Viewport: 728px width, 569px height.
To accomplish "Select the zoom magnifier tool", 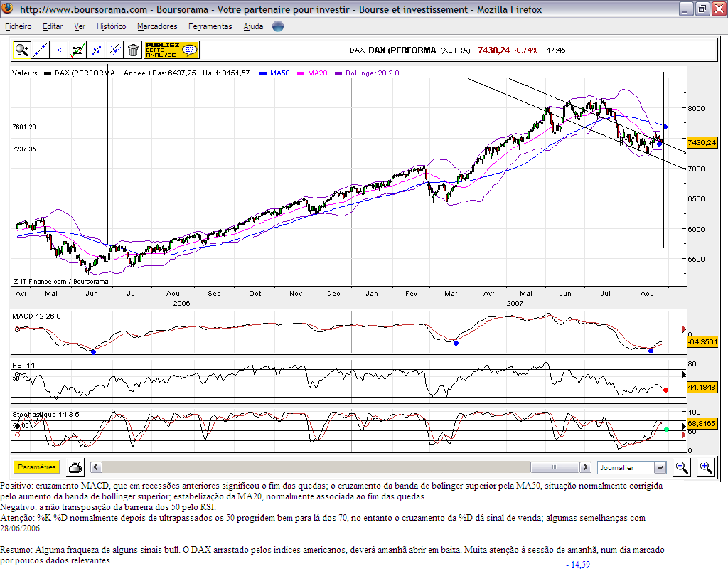I will click(x=22, y=50).
